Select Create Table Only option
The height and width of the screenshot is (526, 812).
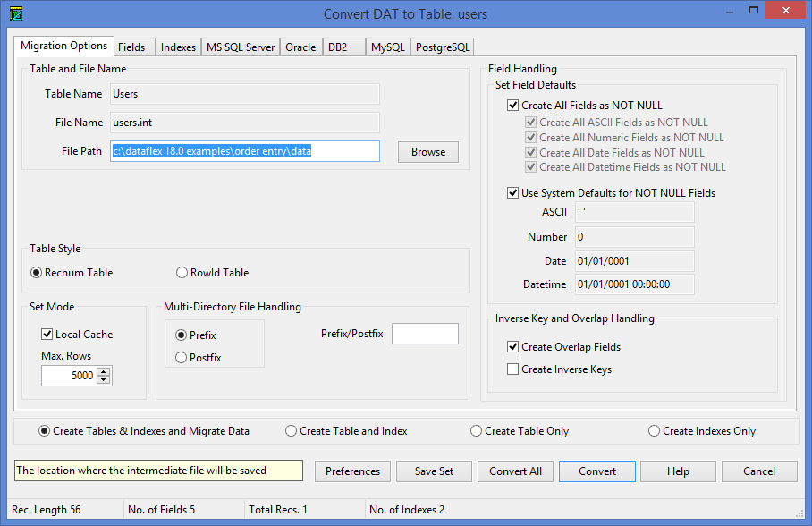pyautogui.click(x=477, y=431)
